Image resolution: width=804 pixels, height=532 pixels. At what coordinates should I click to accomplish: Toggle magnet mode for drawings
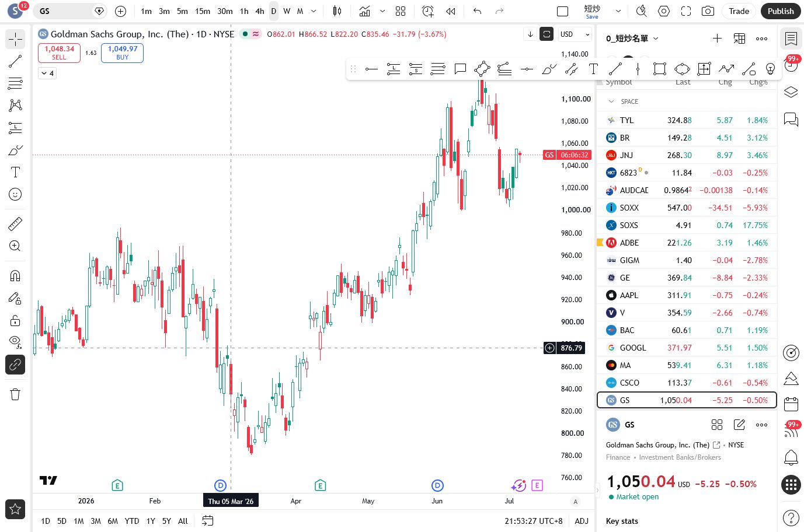(x=15, y=276)
